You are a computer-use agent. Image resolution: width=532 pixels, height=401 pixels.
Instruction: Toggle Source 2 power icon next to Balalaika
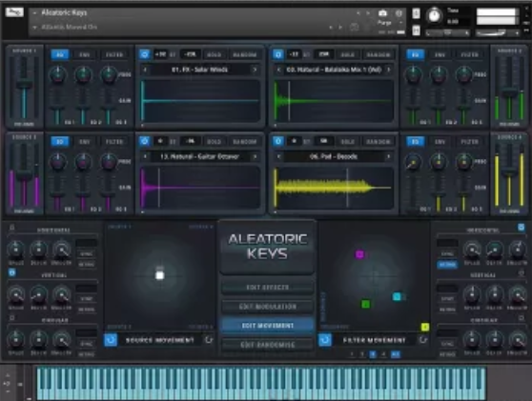(277, 54)
